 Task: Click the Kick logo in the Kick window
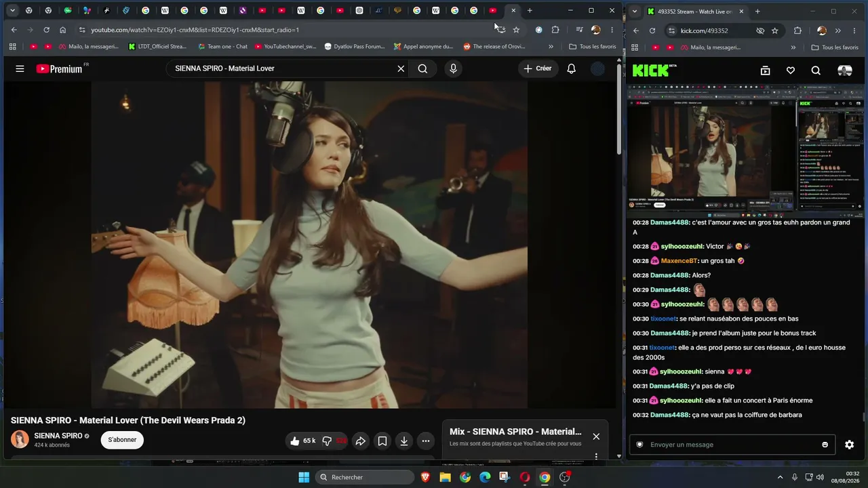pos(654,70)
